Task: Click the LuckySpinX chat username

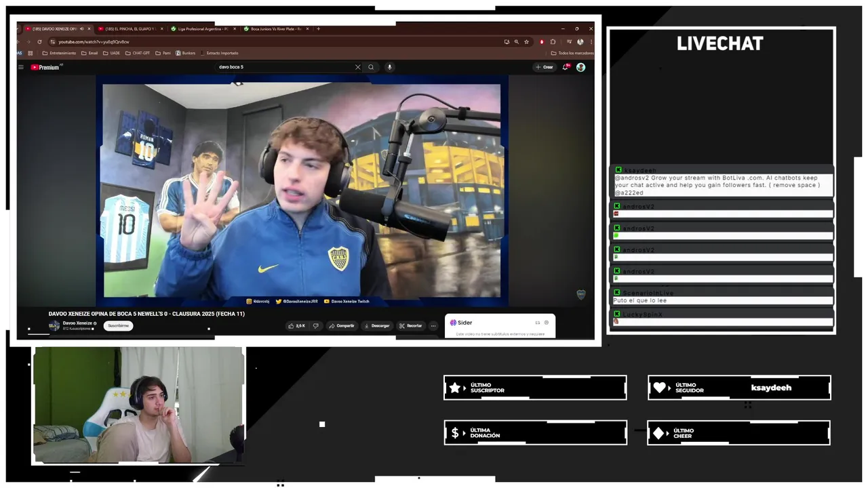Action: coord(643,314)
